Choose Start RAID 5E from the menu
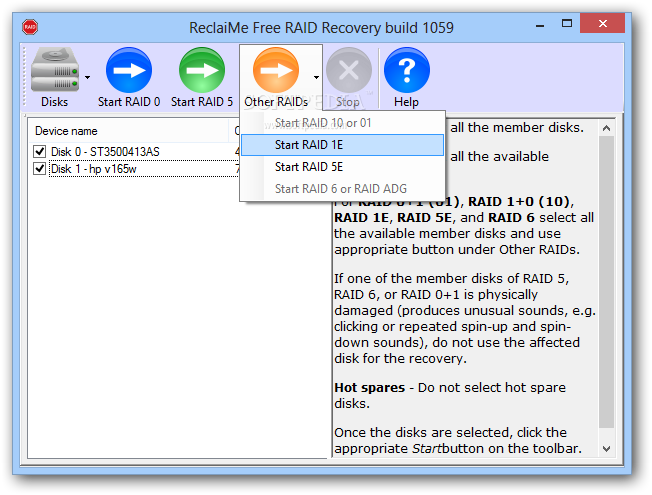652x495 pixels. 343,167
